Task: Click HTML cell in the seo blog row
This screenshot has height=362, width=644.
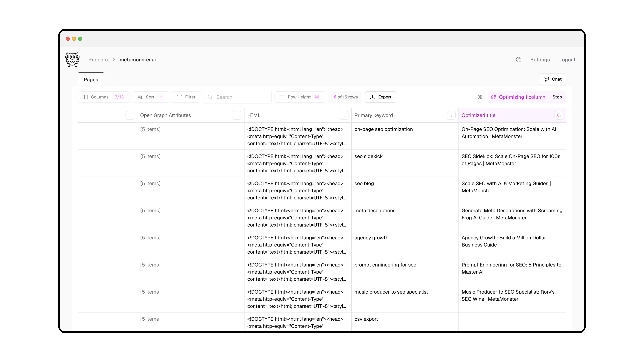Action: [x=298, y=190]
